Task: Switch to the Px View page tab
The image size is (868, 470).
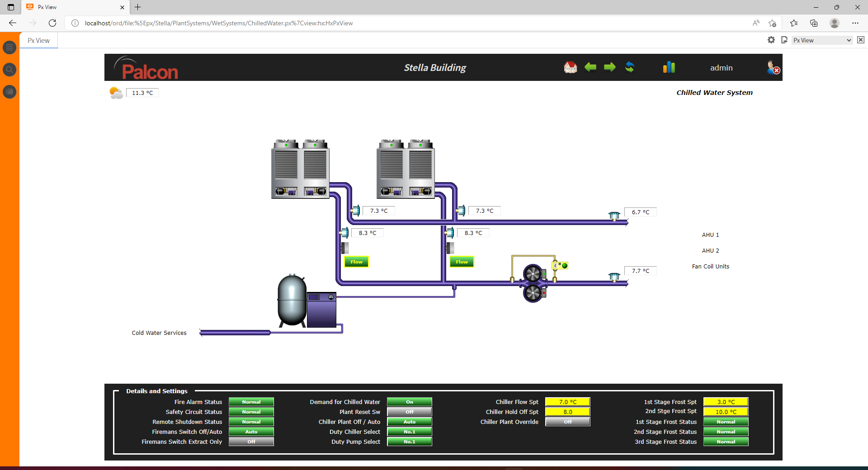Action: (39, 41)
